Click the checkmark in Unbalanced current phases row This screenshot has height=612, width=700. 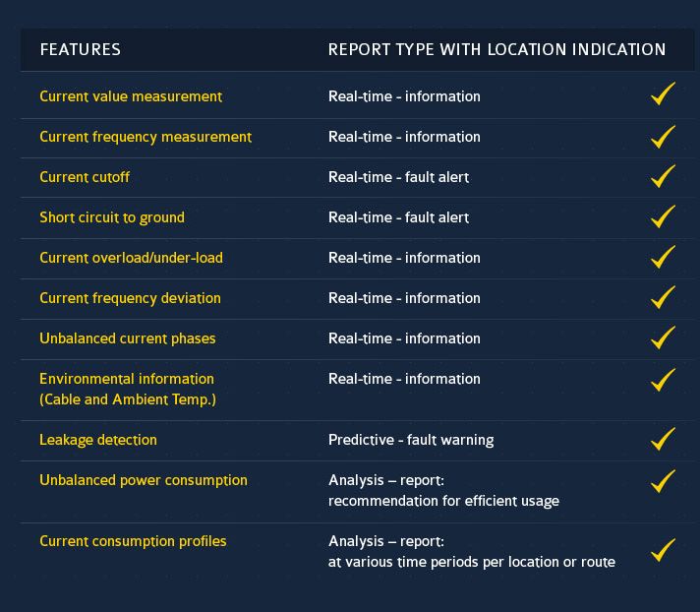pos(663,337)
